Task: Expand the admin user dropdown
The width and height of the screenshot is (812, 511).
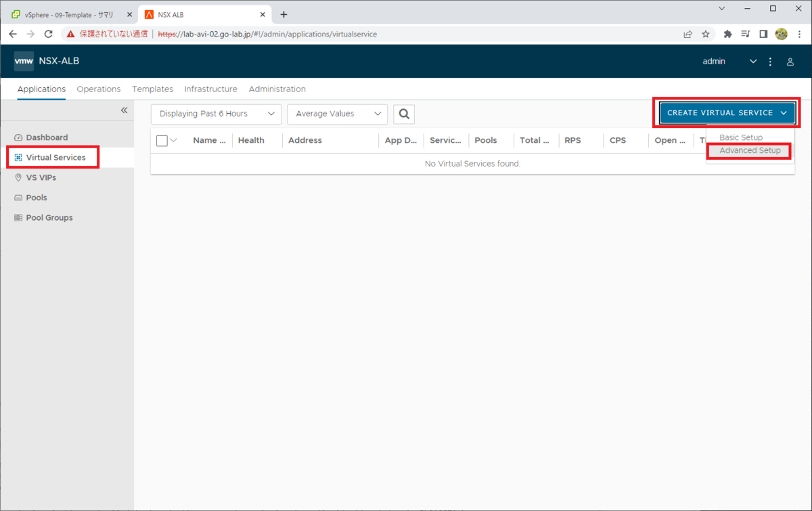Action: [x=753, y=62]
